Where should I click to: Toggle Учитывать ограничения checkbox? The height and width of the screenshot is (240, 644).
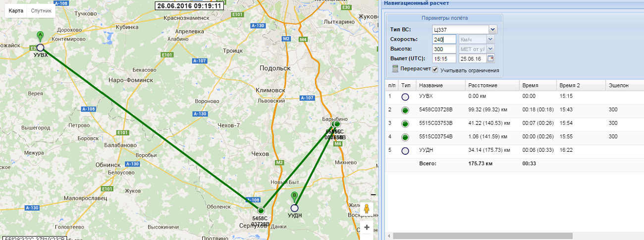(435, 69)
